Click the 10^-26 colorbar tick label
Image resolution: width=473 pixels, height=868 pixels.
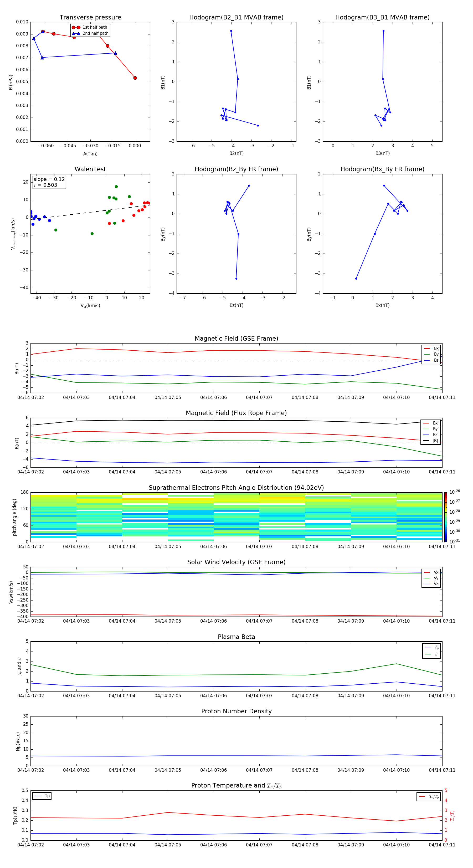pos(455,492)
